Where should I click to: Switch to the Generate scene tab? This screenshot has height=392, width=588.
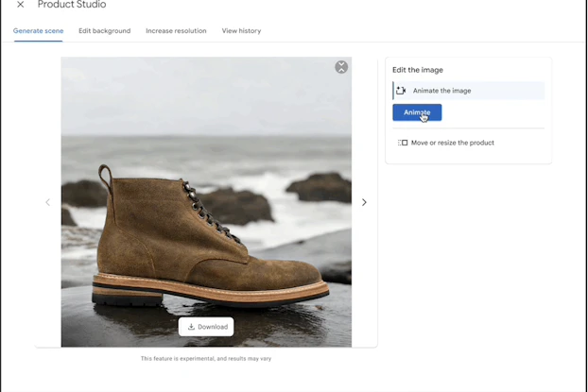click(38, 31)
